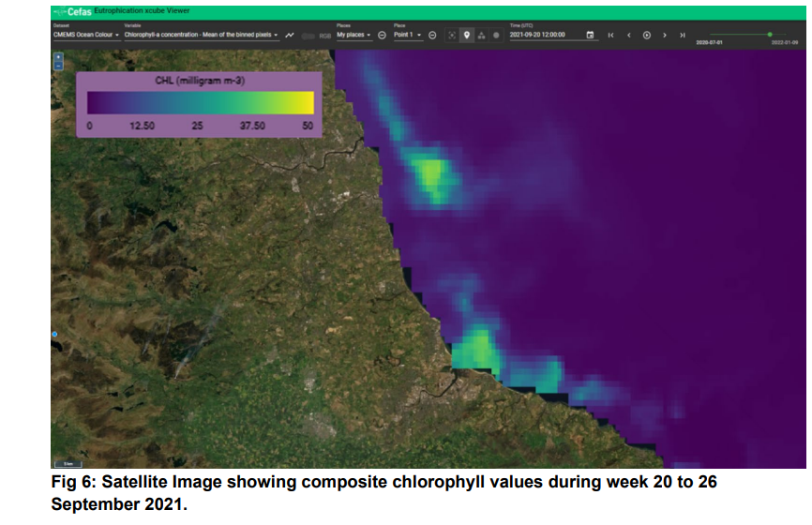Open the My places dropdown
Viewport: 812px width, 525px height.
(354, 36)
